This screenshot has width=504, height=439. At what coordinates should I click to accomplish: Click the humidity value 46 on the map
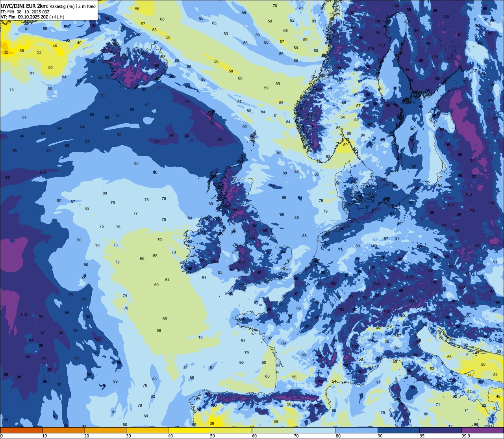click(55, 46)
